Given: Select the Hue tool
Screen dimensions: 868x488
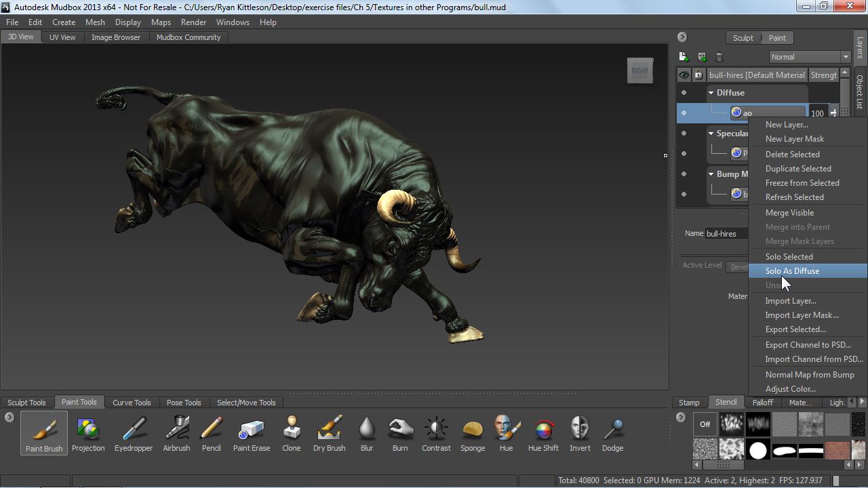Looking at the screenshot, I should 506,434.
